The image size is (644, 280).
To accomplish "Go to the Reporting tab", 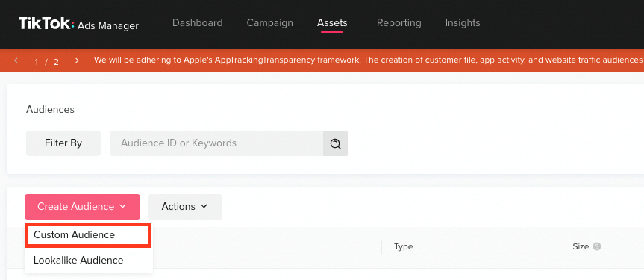I will [398, 22].
